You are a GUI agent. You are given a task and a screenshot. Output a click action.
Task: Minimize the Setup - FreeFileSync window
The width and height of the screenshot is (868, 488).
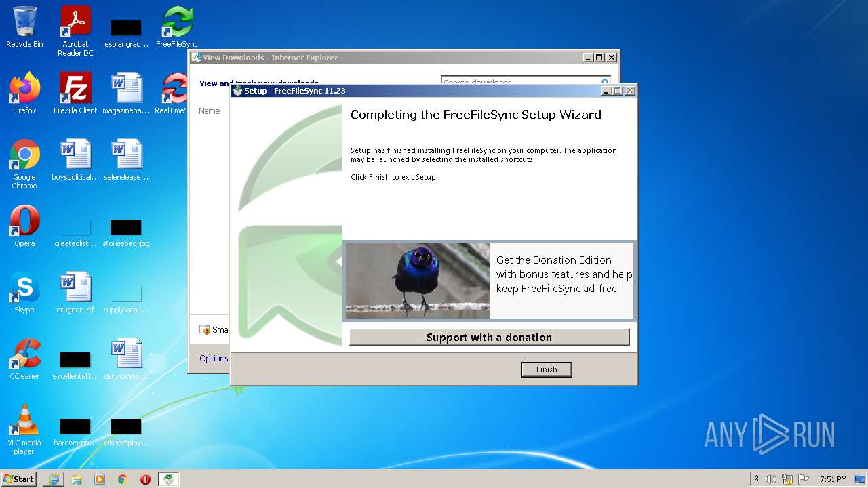606,90
